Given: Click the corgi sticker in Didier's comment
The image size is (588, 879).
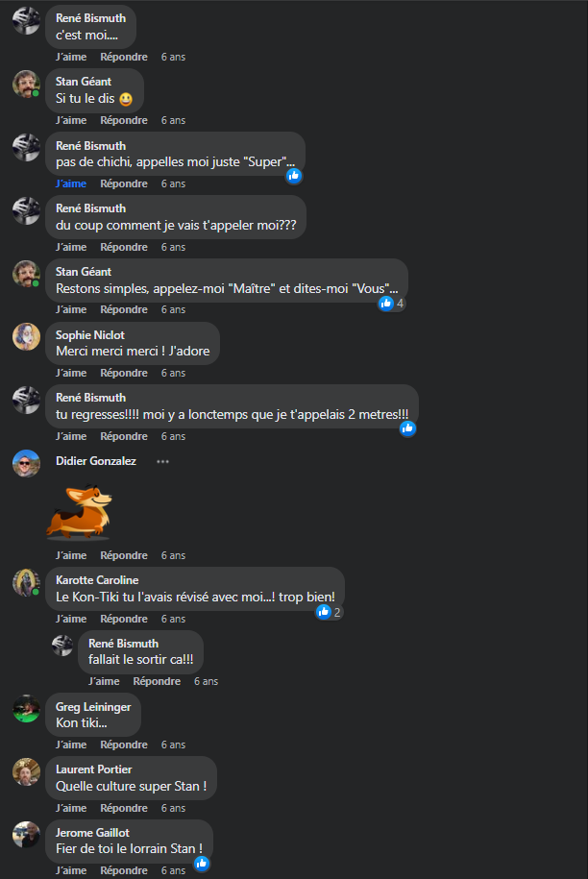Looking at the screenshot, I should [79, 511].
